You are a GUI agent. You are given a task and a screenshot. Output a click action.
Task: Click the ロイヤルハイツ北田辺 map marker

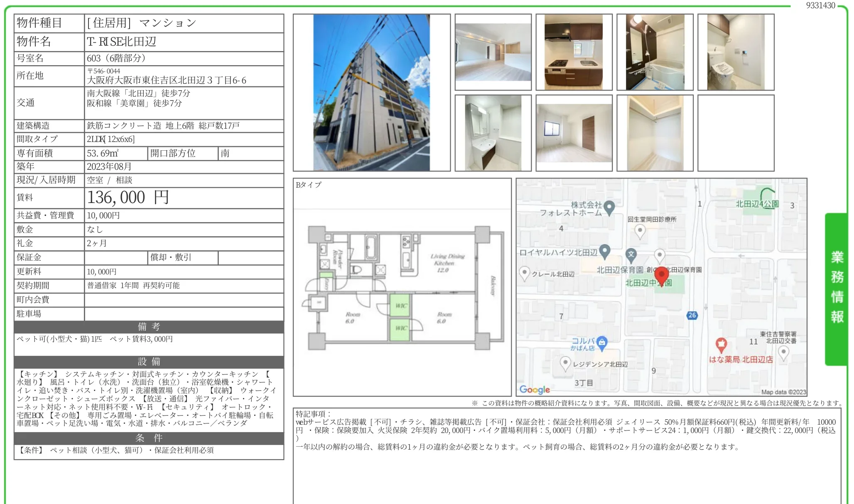point(605,251)
